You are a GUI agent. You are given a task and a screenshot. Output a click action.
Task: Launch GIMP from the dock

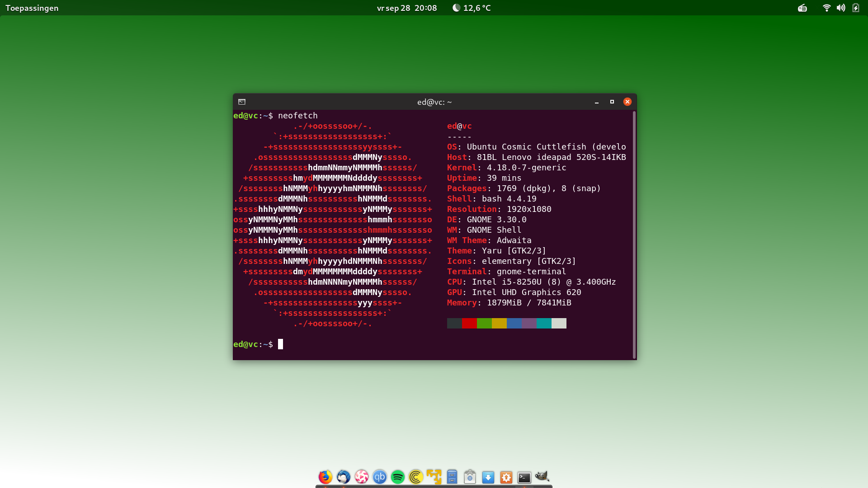pos(542,476)
